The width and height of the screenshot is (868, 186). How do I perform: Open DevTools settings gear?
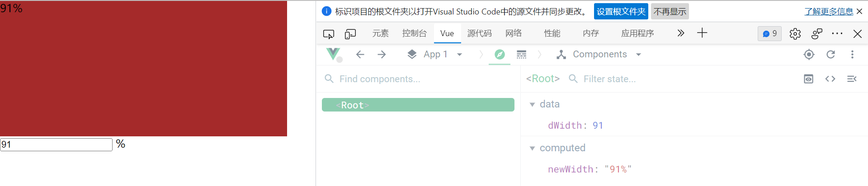click(795, 34)
